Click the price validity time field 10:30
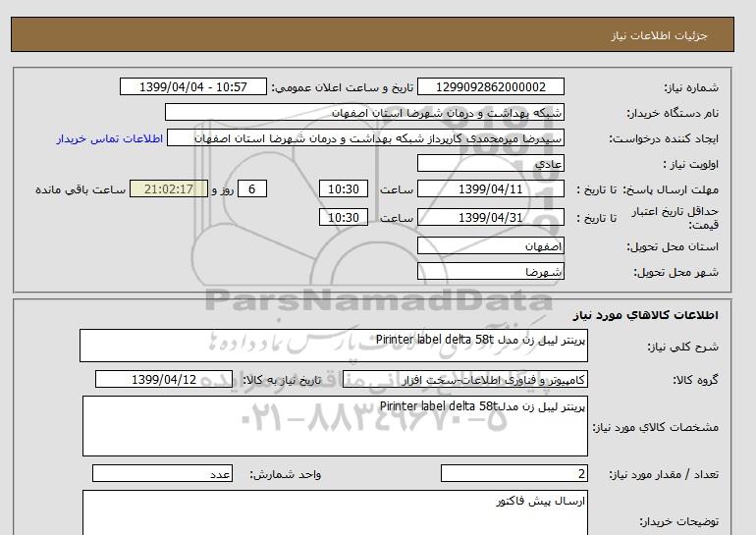Image resolution: width=756 pixels, height=535 pixels. click(344, 217)
